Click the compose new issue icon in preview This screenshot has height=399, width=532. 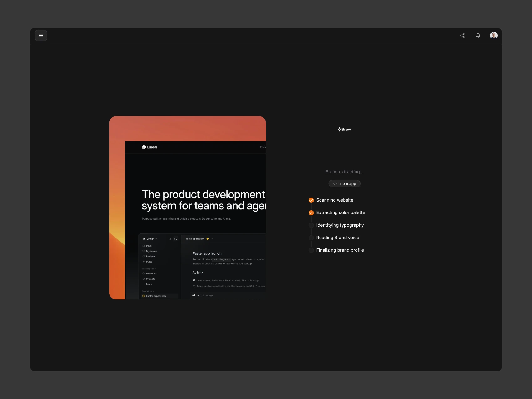pos(176,239)
